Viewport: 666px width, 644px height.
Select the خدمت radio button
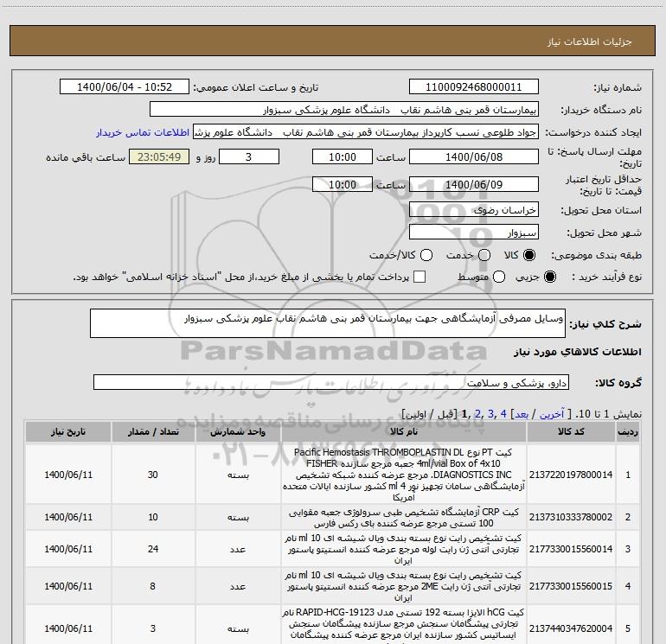tap(484, 255)
